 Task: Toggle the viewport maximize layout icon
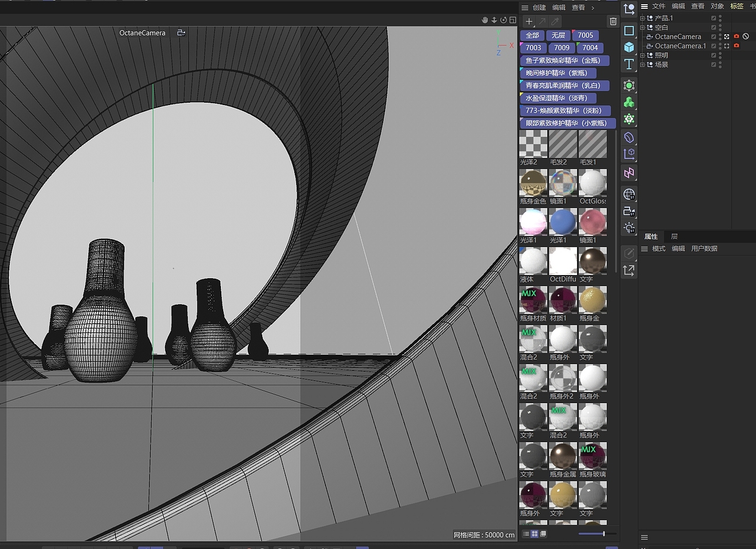[513, 20]
